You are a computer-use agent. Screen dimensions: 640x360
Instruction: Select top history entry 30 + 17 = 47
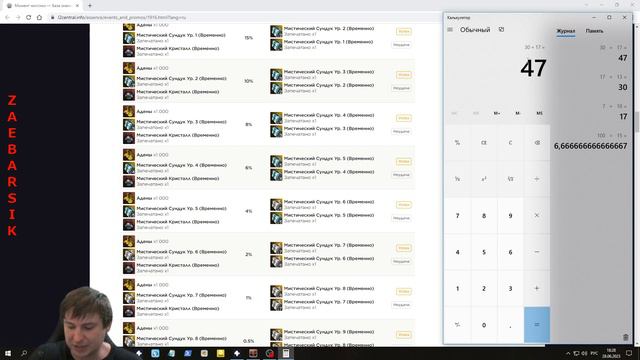click(591, 53)
